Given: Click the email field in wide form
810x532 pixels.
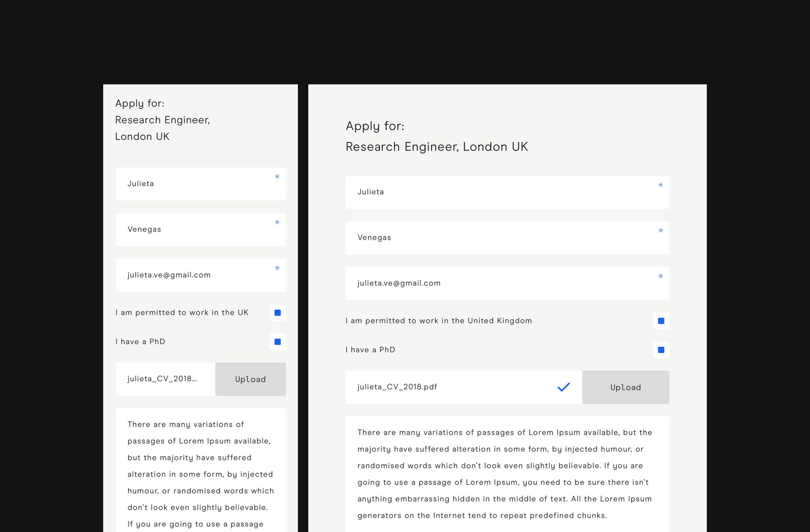Looking at the screenshot, I should click(x=507, y=283).
